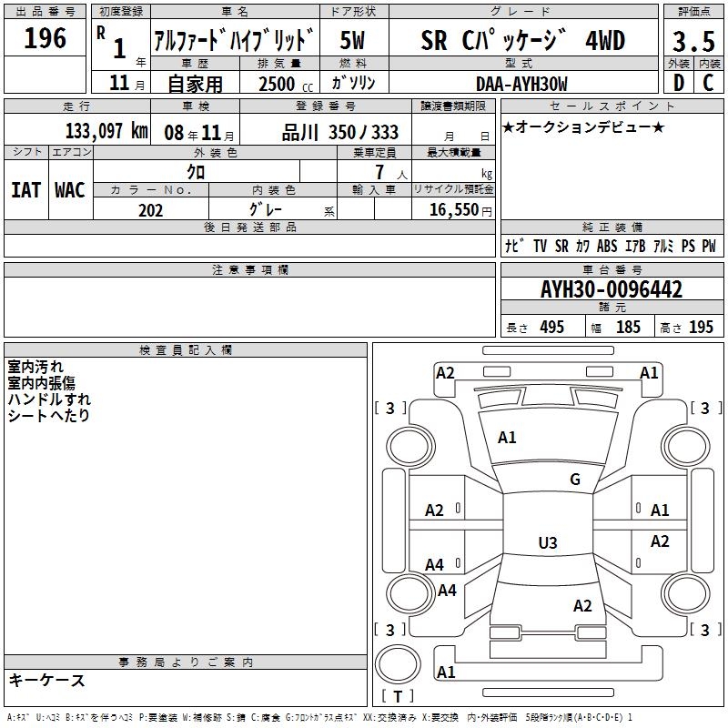Click the 純正装備 header
This screenshot has height=728, width=728.
coord(612,227)
